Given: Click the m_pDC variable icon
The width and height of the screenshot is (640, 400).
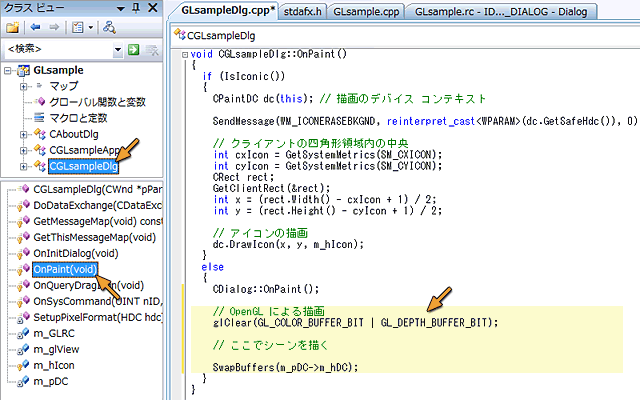Looking at the screenshot, I should [x=23, y=381].
